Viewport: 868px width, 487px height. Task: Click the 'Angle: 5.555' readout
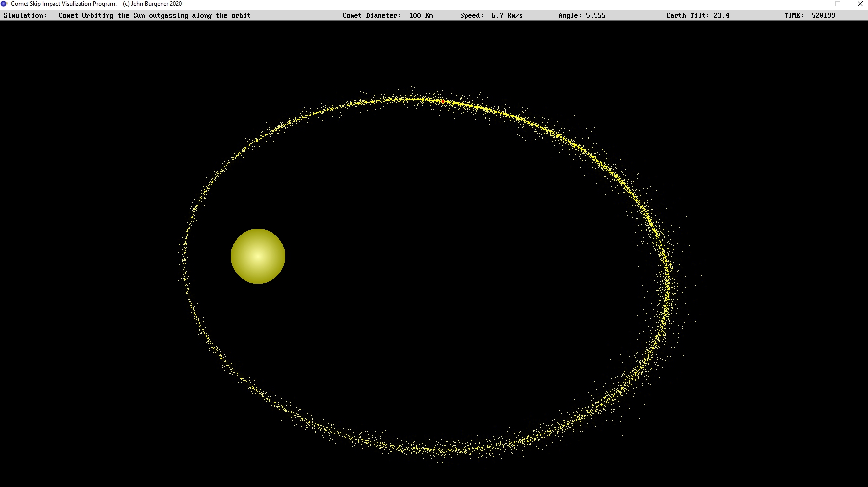point(582,15)
